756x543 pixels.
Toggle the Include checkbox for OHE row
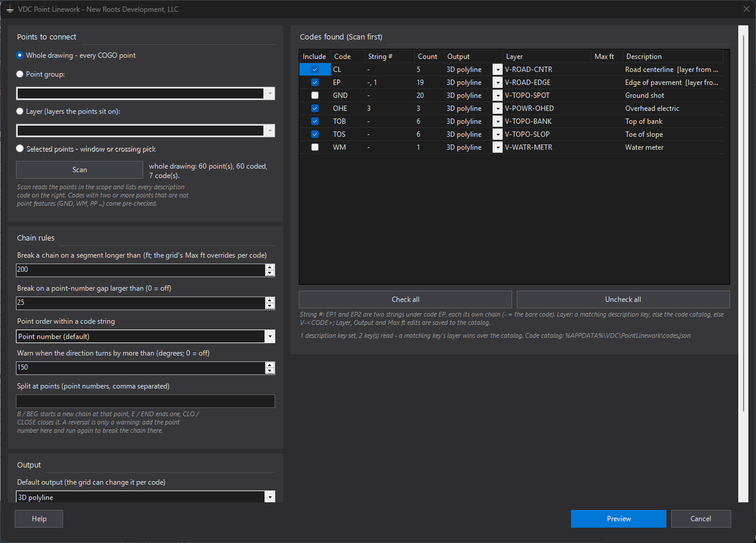(x=315, y=108)
